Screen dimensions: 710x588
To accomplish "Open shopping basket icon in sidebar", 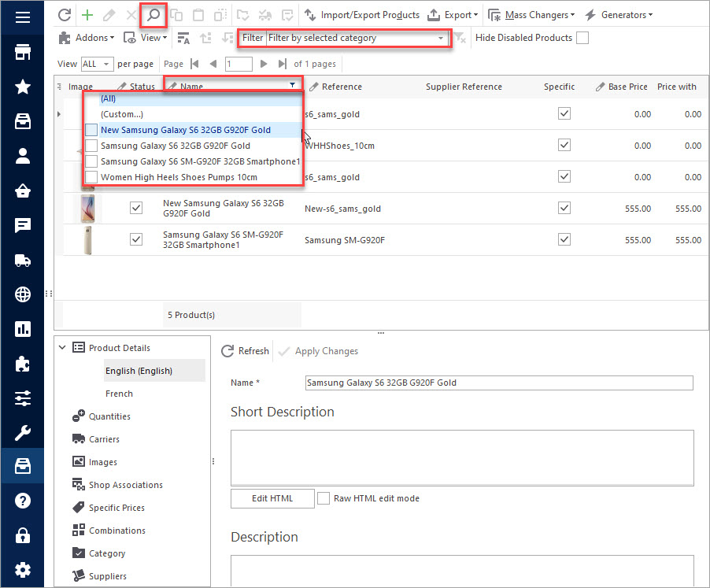I will pos(23,190).
